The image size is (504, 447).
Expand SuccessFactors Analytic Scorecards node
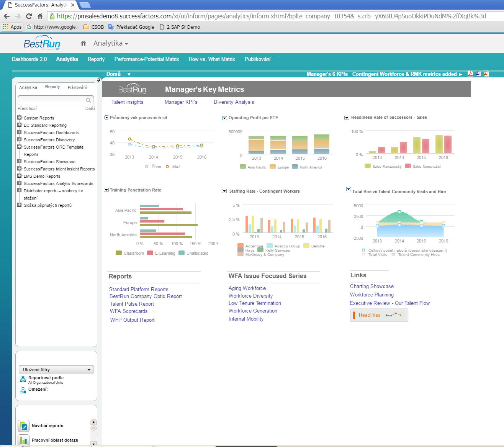pos(19,183)
